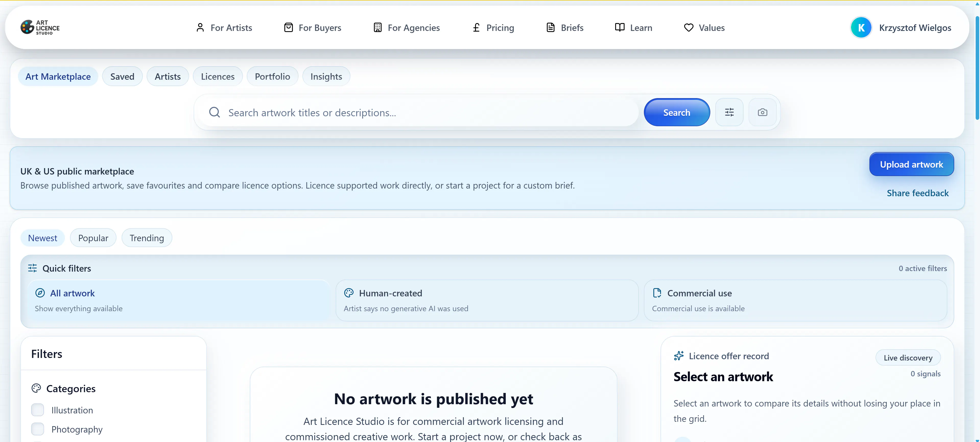The height and width of the screenshot is (442, 980).
Task: Enable the Commercial use quick filter
Action: [x=796, y=300]
